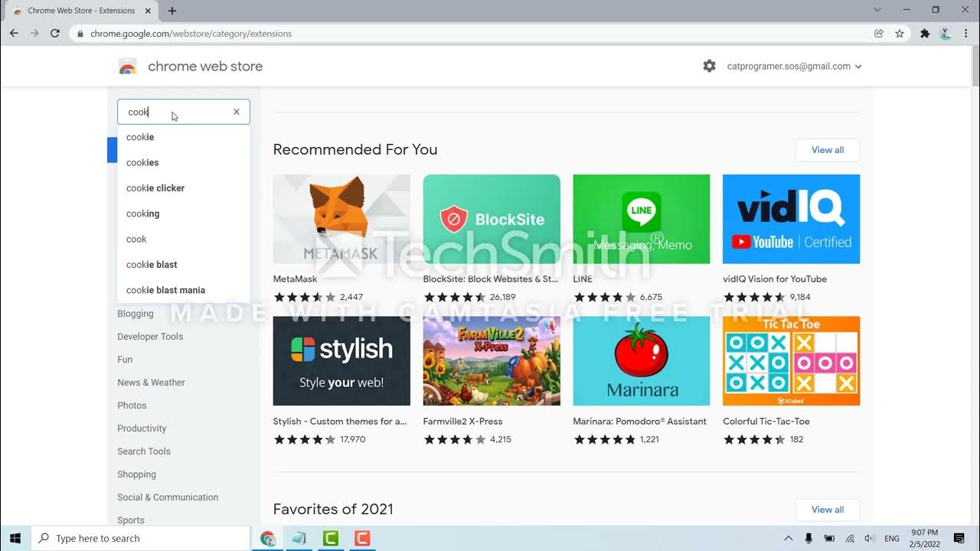Click the browser forward arrow
980x551 pixels.
point(34,34)
